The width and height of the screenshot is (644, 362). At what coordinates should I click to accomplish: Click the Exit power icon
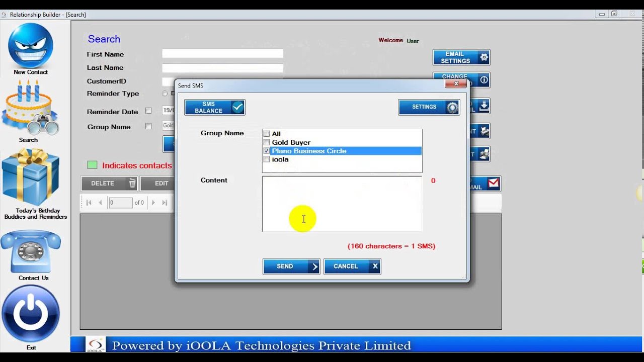(x=31, y=314)
